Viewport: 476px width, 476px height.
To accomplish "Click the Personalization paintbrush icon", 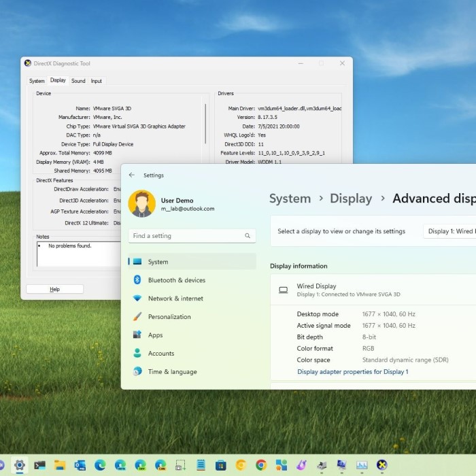I will [137, 317].
